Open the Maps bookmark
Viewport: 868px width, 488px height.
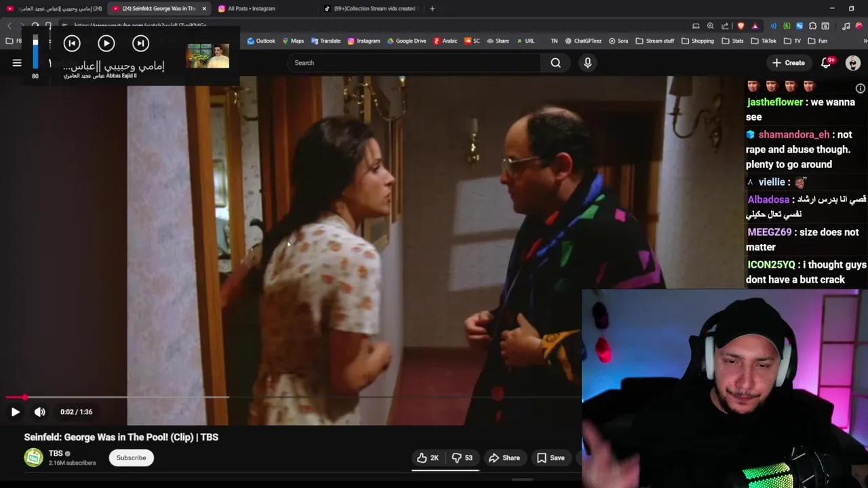[x=293, y=41]
